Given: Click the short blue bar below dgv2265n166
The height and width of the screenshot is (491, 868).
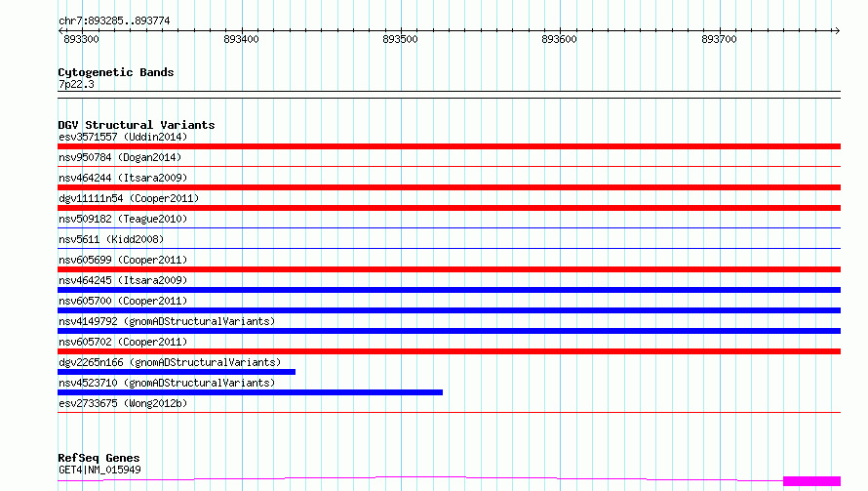Looking at the screenshot, I should coord(177,372).
